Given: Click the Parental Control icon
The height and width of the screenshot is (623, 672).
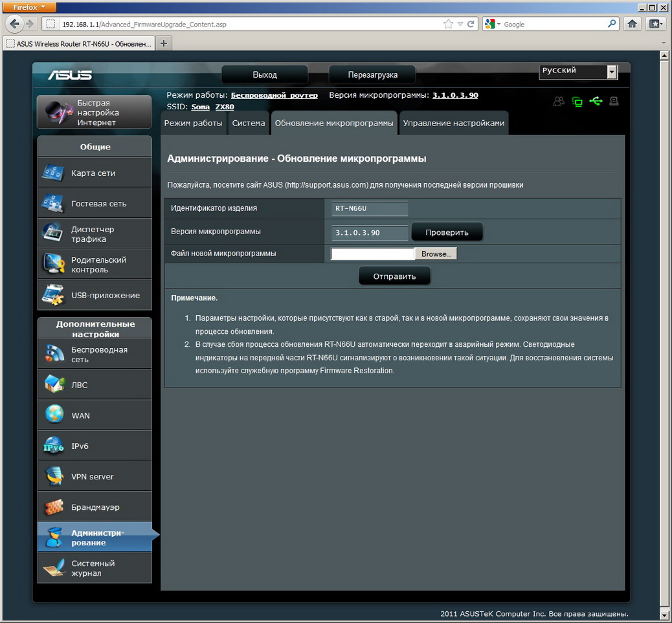Looking at the screenshot, I should (53, 264).
